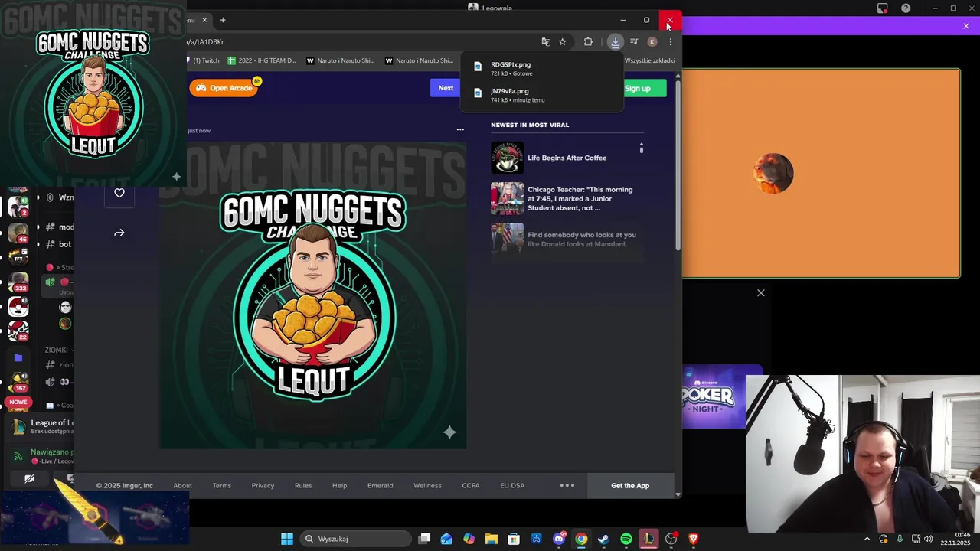
Task: Open Brave browser from the taskbar
Action: (694, 539)
